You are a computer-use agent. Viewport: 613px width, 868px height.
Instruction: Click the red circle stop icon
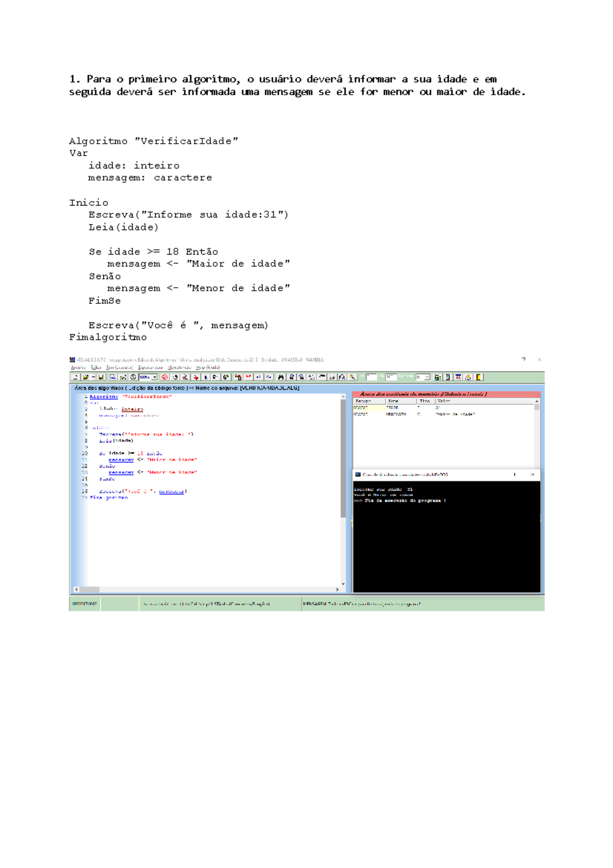[x=164, y=377]
